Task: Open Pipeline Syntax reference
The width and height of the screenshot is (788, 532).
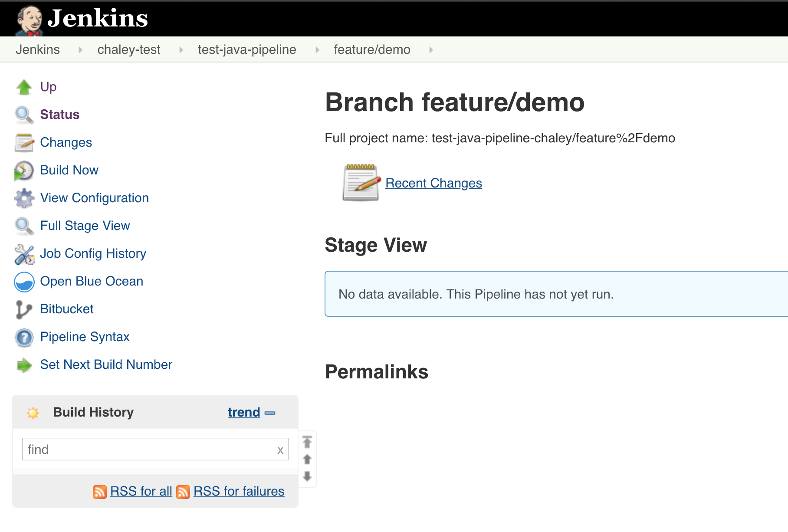Action: point(85,337)
